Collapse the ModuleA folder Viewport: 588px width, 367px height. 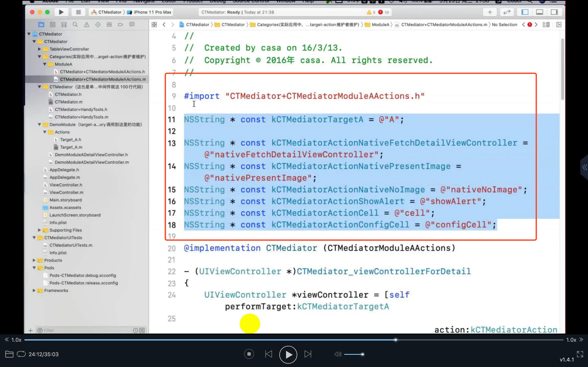45,64
